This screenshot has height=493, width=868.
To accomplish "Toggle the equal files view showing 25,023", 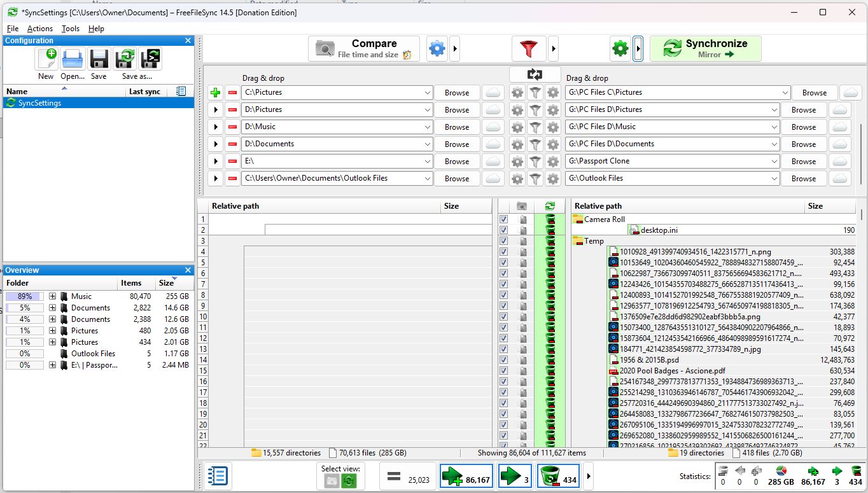I will [x=408, y=476].
